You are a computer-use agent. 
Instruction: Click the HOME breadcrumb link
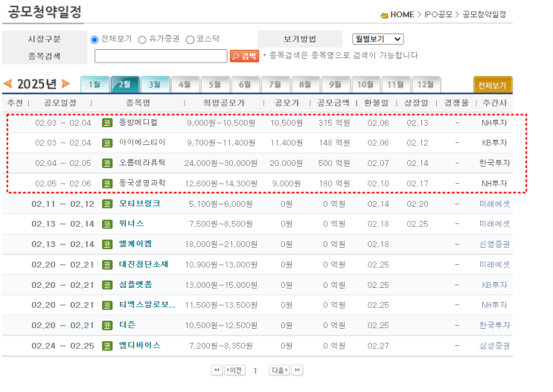(403, 14)
